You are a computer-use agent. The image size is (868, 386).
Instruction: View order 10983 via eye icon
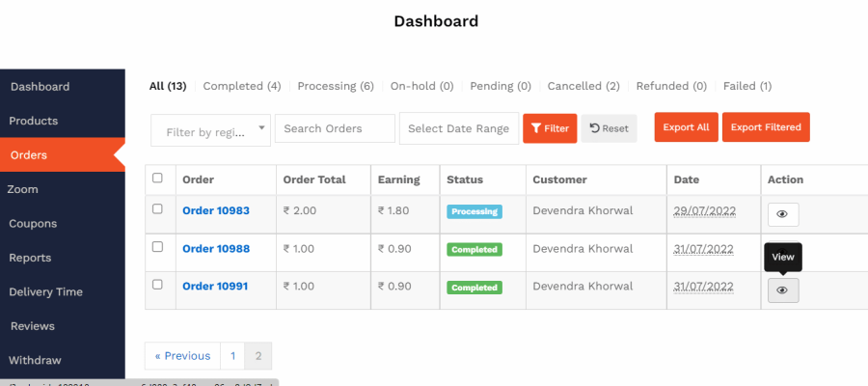pyautogui.click(x=783, y=214)
